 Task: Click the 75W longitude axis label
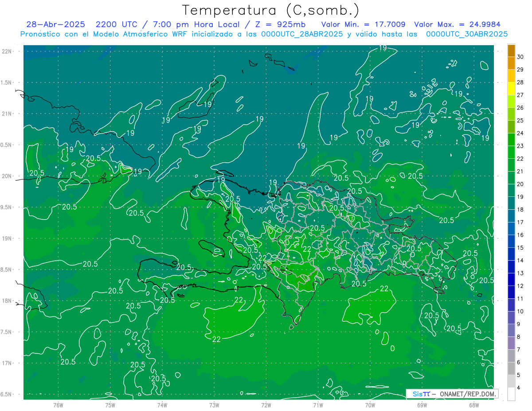pyautogui.click(x=110, y=405)
